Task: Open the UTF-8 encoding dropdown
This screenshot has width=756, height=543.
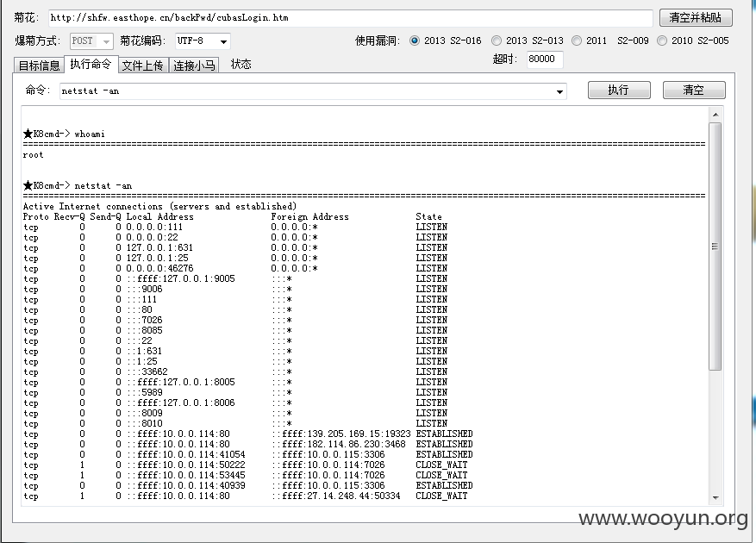Action: pyautogui.click(x=202, y=41)
